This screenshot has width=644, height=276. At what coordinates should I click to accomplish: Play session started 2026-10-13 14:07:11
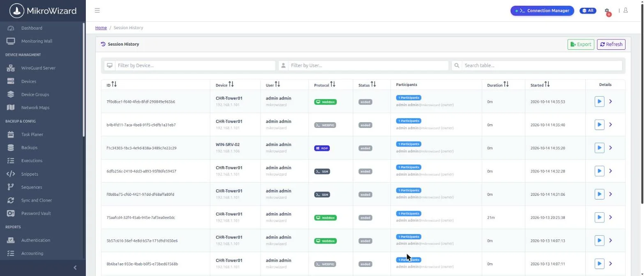coord(599,264)
